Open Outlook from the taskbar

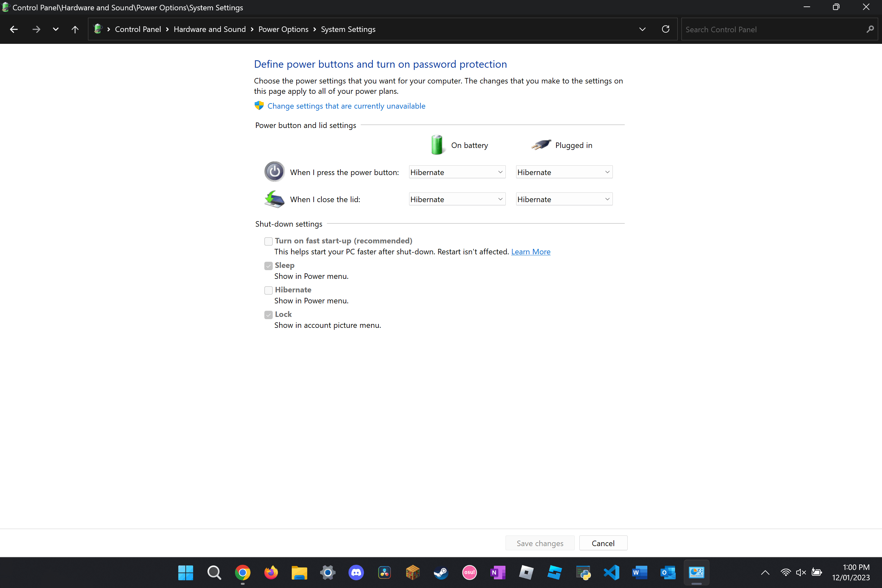click(x=668, y=573)
